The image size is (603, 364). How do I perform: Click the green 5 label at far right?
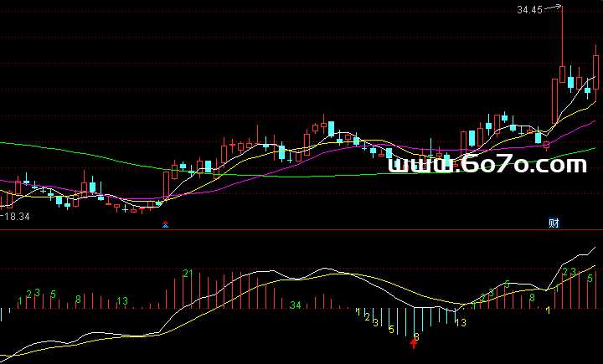coord(590,278)
